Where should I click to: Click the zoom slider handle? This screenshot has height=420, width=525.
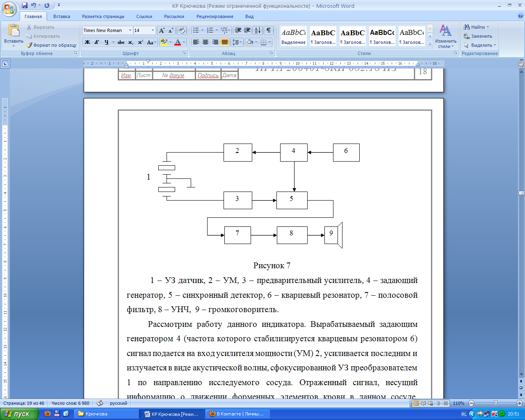[x=495, y=403]
